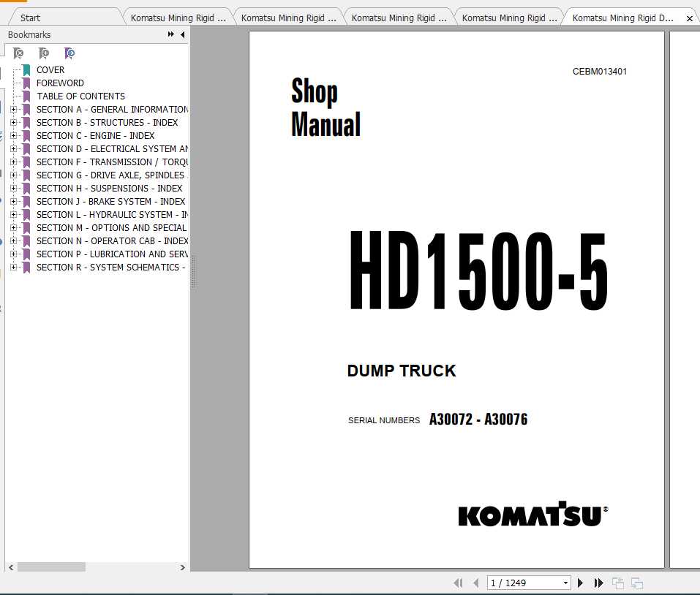This screenshot has height=595, width=700.
Task: Expand the Bookmarks panel with double arrow
Action: [x=170, y=34]
